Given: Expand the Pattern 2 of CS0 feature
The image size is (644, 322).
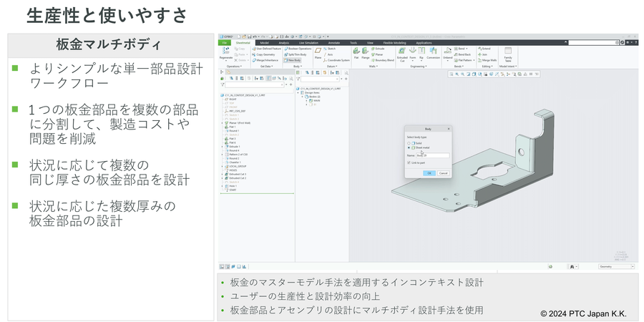Looking at the screenshot, I should 223,154.
